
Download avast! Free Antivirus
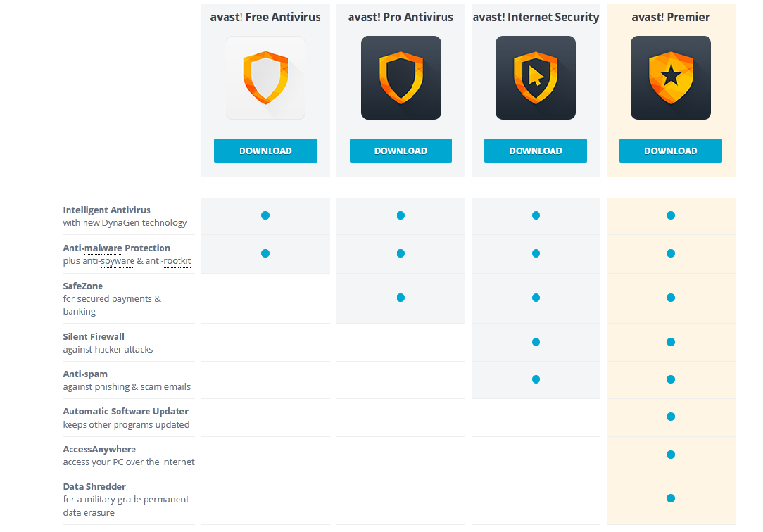pyautogui.click(x=265, y=151)
